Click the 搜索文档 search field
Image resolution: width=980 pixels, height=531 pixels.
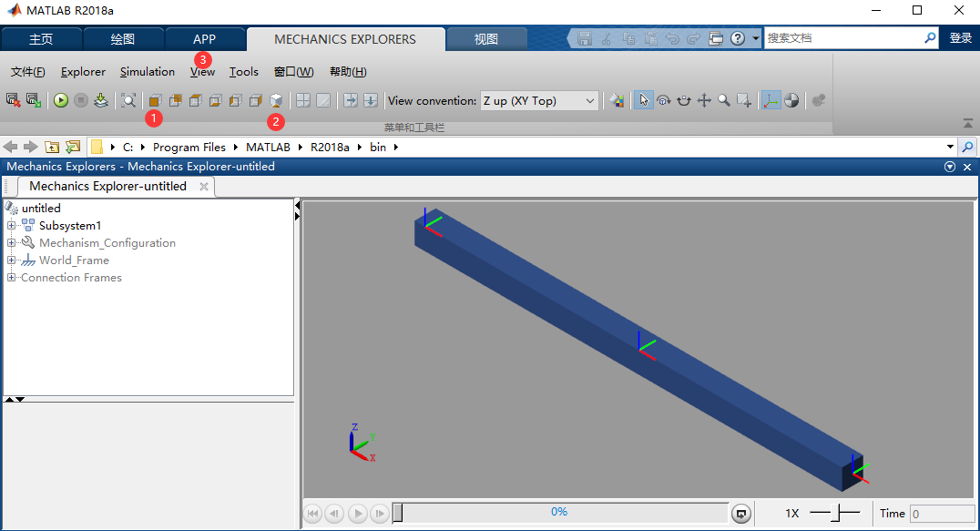click(x=843, y=38)
